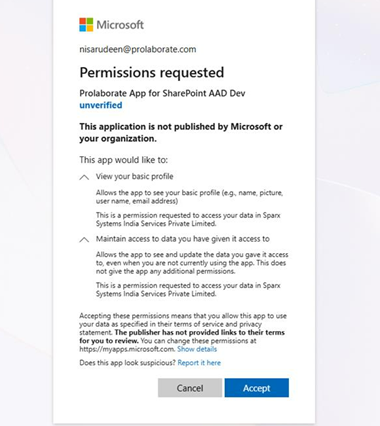Accept the requested permissions
This screenshot has height=426, width=380.
257,388
